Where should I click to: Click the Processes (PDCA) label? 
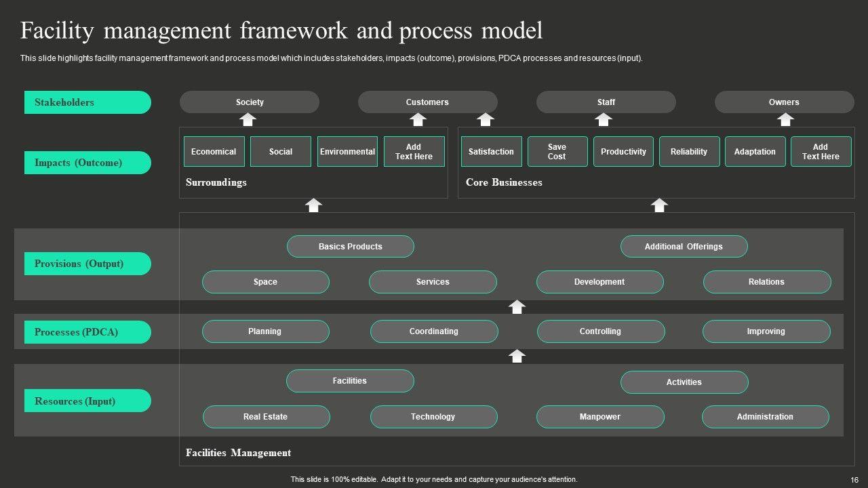(87, 332)
